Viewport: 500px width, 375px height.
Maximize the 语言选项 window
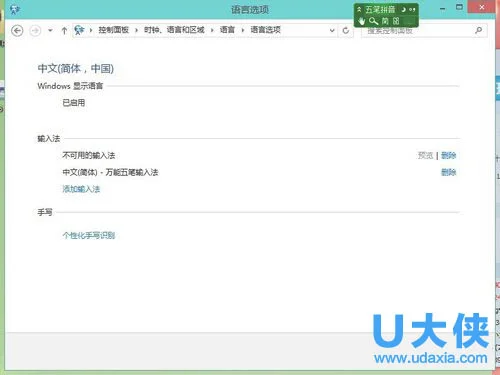(459, 7)
